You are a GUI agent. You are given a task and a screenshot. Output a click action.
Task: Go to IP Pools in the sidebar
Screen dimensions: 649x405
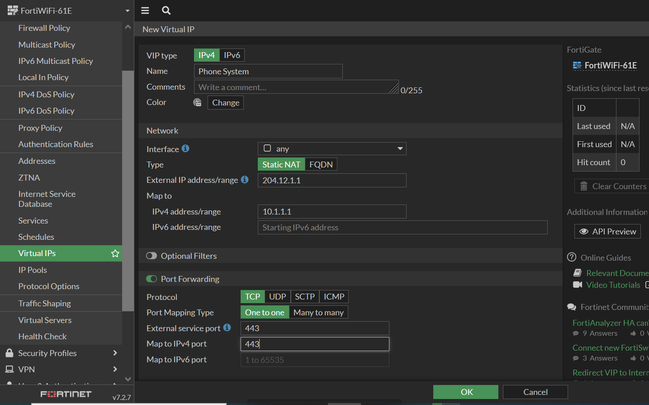(x=32, y=270)
